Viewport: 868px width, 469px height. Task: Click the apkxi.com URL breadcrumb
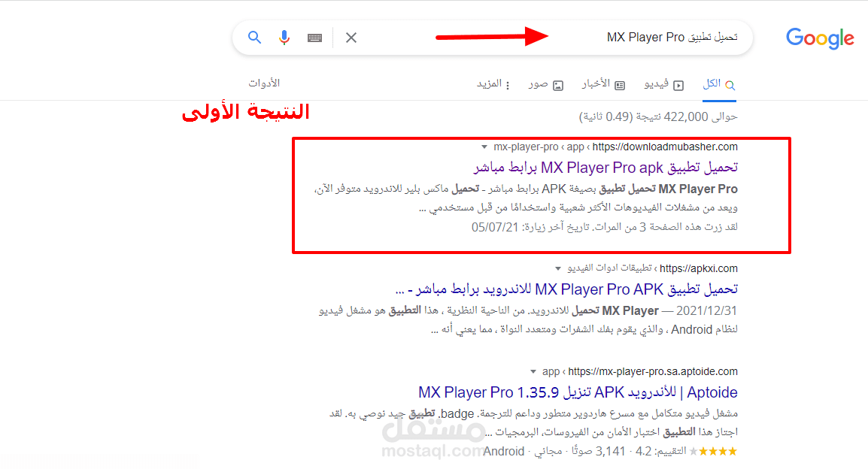click(653, 268)
